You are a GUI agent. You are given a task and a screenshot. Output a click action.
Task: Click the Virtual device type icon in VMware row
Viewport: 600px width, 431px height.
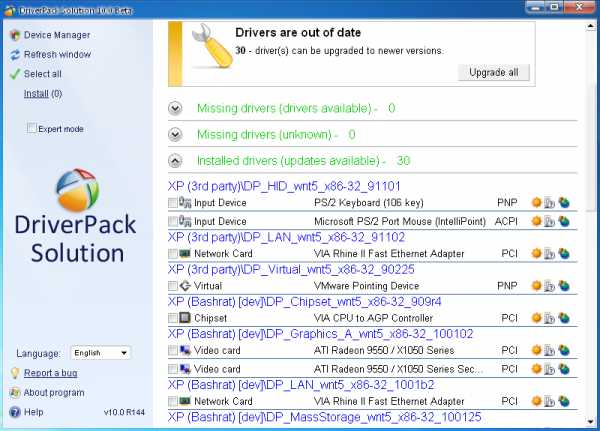(185, 286)
